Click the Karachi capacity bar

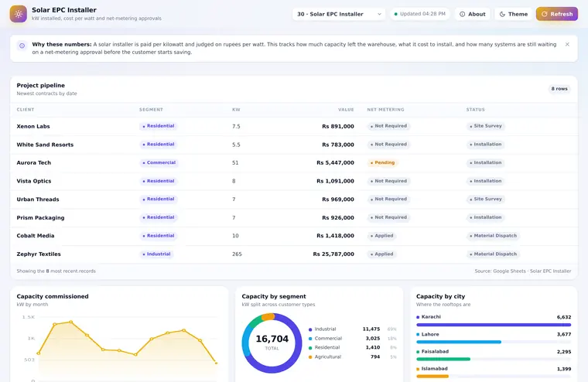(494, 325)
